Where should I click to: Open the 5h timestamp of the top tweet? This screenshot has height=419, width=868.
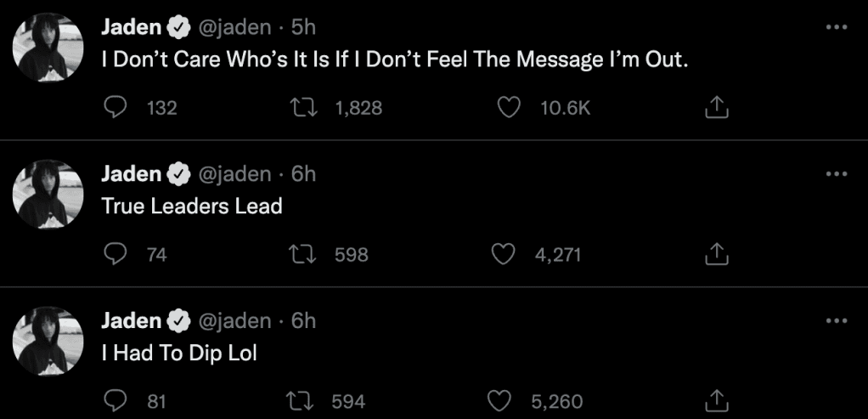click(x=303, y=27)
